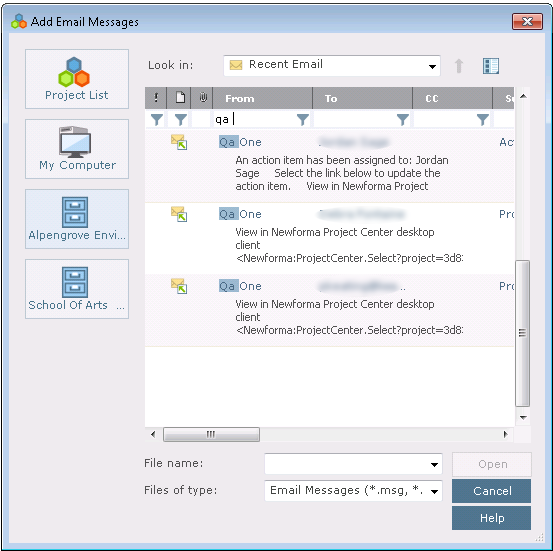Screen dimensions: 553x551
Task: Click the email icon of the second Qa One message
Action: [x=179, y=214]
